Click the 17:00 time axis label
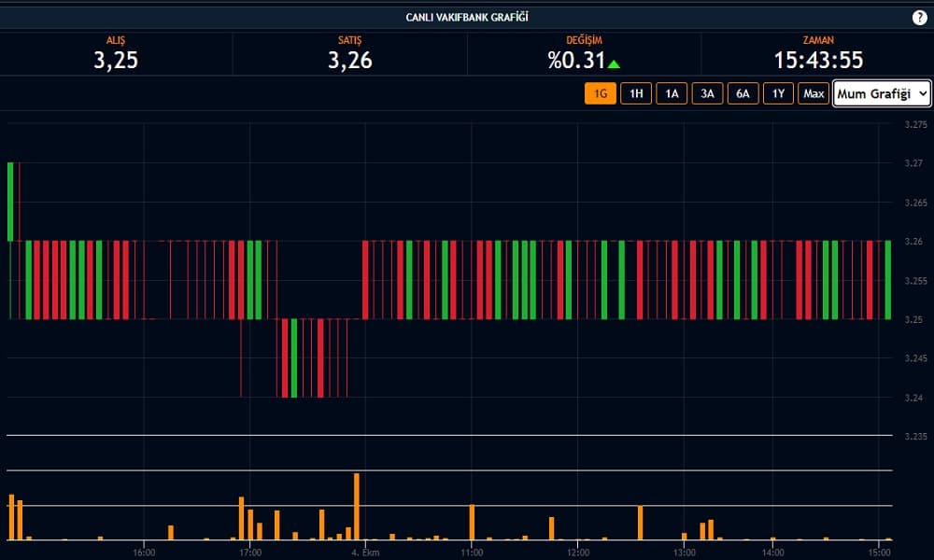The image size is (934, 560). point(250,553)
